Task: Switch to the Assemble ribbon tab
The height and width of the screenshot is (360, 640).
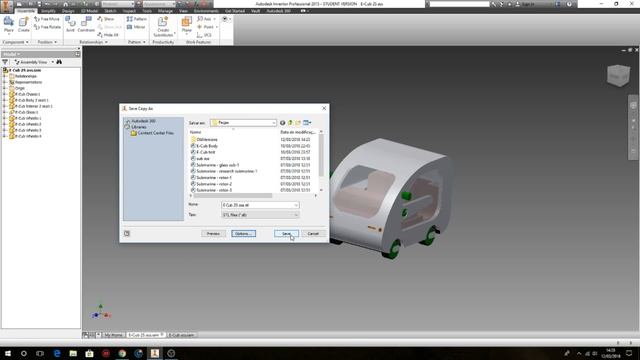Action: point(26,11)
